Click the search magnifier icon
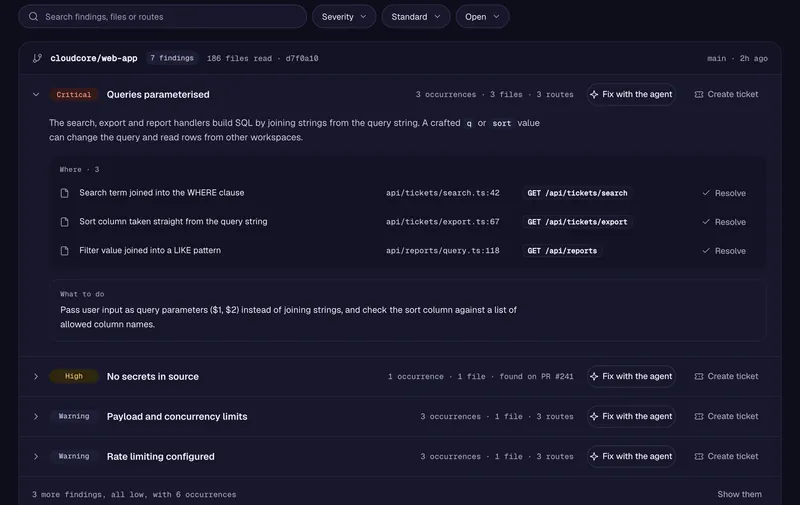Screen dimensions: 800x505 click(x=33, y=16)
